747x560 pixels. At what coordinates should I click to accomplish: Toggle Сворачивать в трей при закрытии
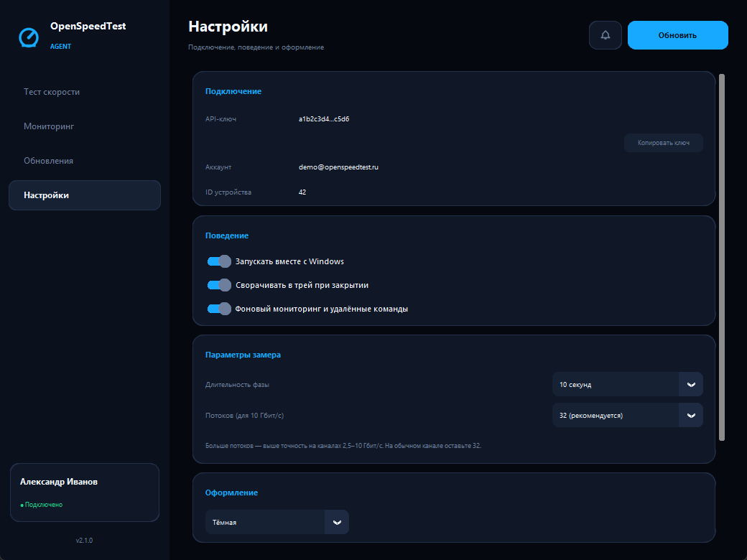[219, 285]
